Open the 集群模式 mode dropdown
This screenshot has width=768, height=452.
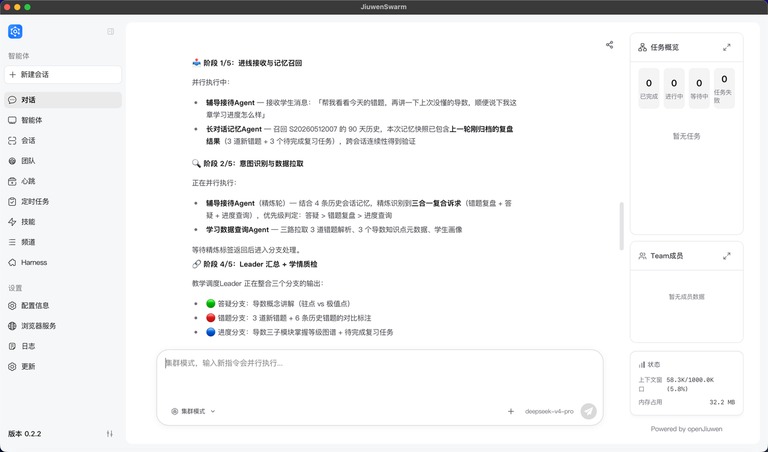[x=193, y=411]
